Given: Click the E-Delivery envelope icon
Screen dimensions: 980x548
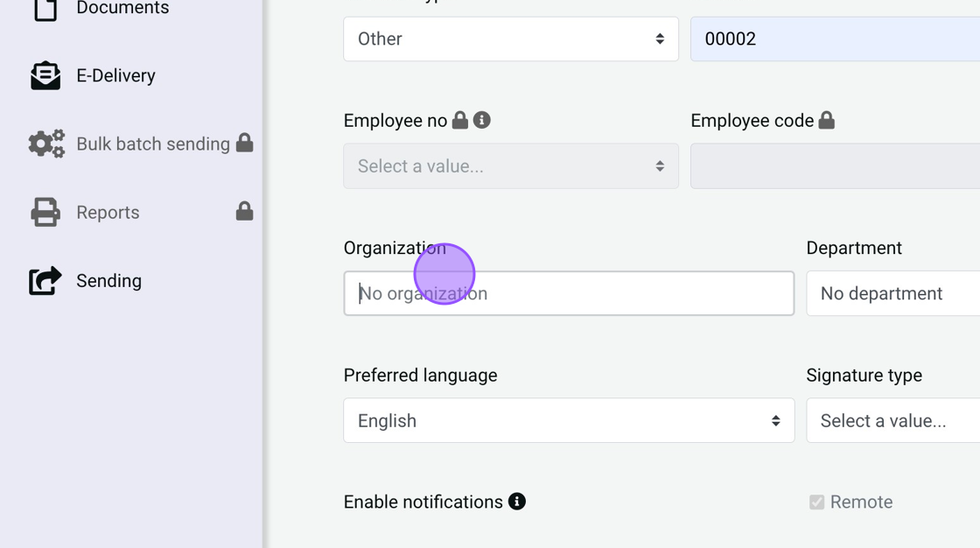Looking at the screenshot, I should coord(45,76).
